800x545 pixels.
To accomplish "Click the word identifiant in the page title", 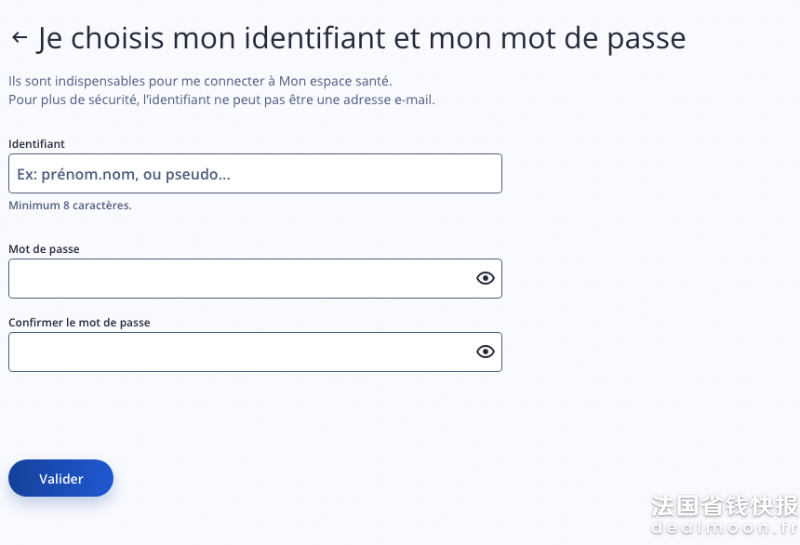I will pos(315,38).
